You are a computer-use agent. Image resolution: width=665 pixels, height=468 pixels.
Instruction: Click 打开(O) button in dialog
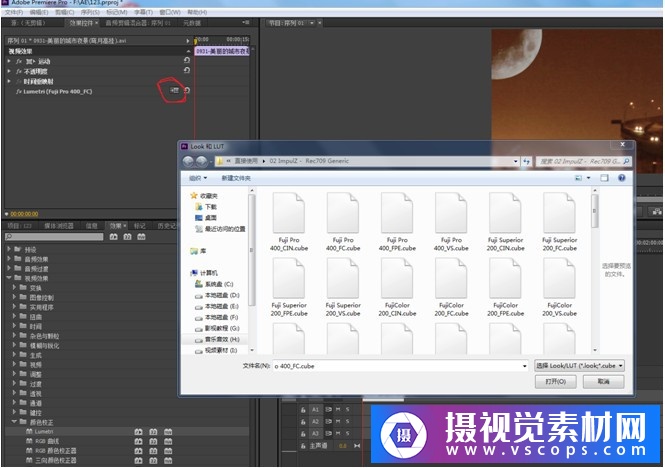point(556,381)
